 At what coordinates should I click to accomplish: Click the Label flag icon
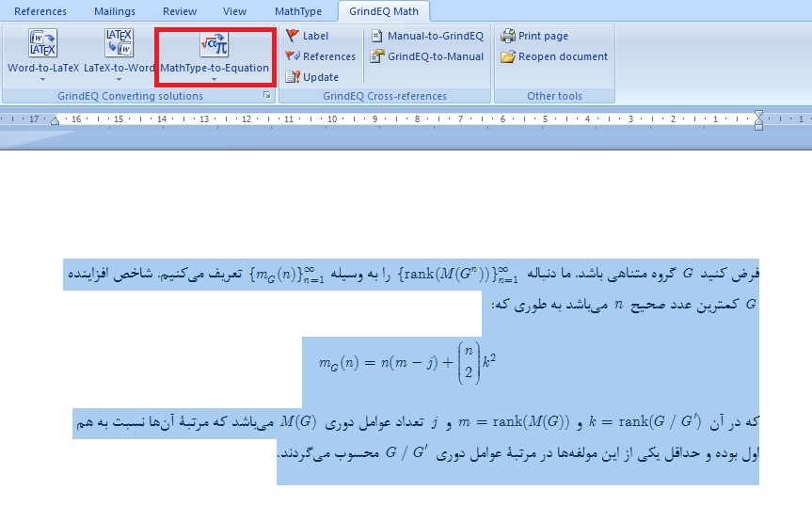pos(292,35)
